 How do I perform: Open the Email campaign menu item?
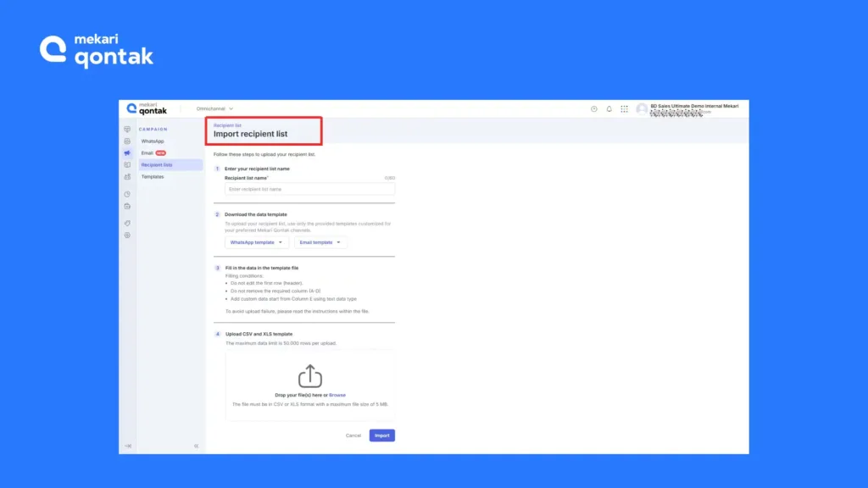click(x=147, y=152)
